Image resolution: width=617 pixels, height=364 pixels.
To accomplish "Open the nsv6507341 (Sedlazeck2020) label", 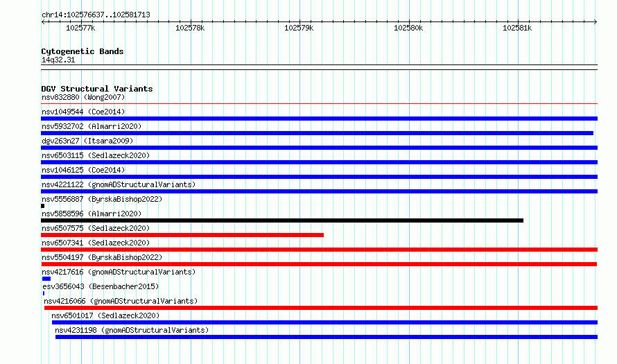I will (96, 243).
